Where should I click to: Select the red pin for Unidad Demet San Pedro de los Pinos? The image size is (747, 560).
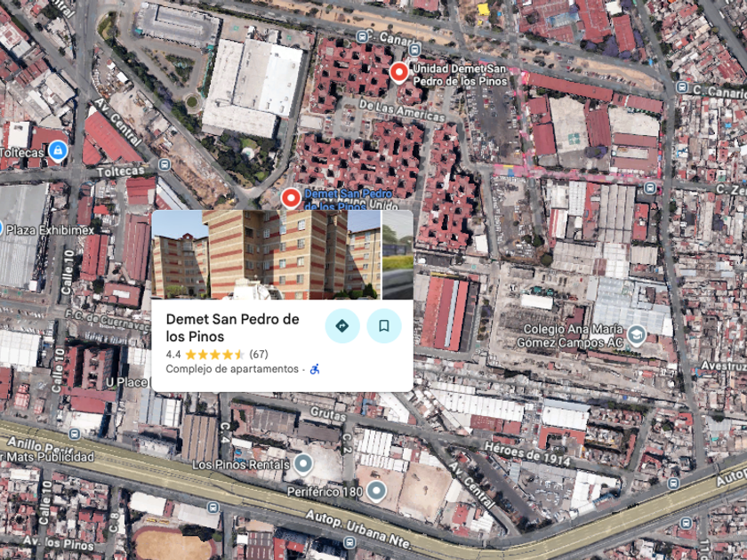click(x=399, y=73)
